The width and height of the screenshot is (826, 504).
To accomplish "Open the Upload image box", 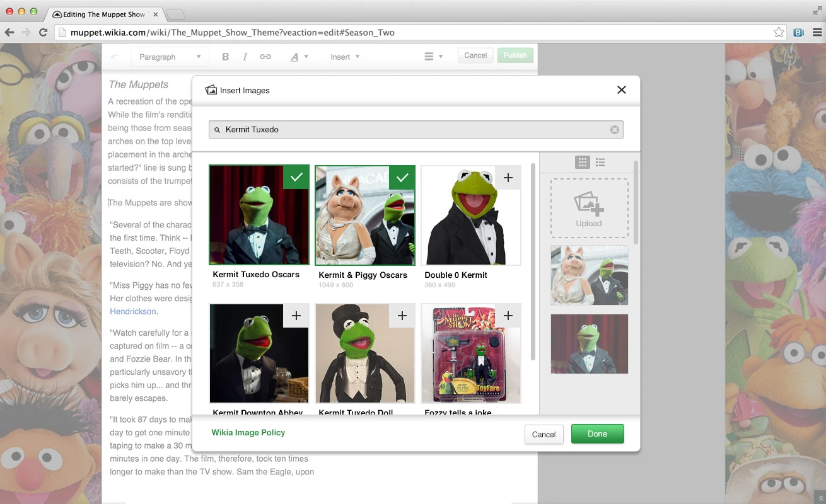I will [x=589, y=208].
